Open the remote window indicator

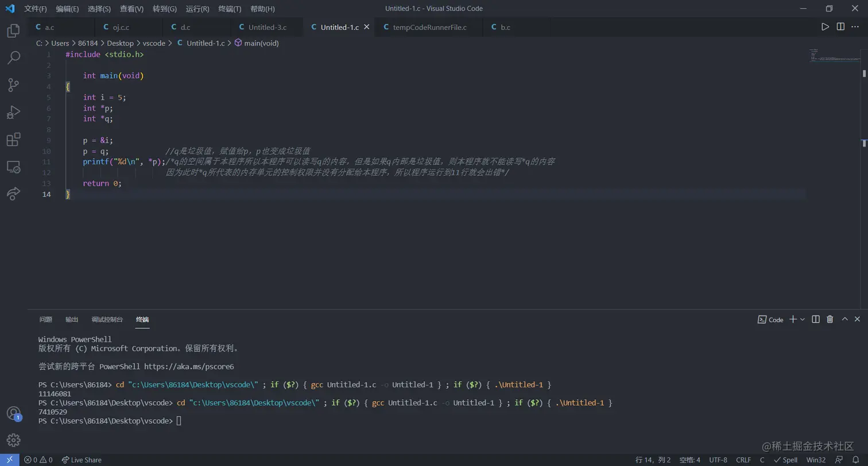pyautogui.click(x=9, y=460)
